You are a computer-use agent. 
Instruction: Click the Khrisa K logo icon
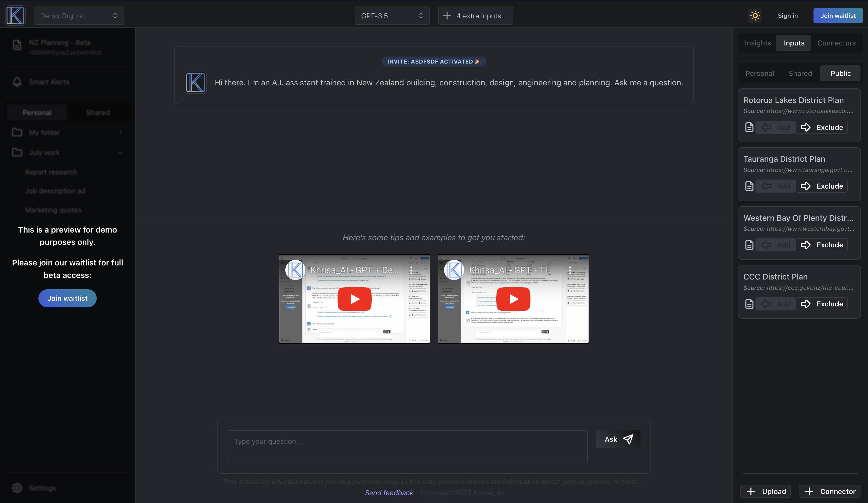16,16
